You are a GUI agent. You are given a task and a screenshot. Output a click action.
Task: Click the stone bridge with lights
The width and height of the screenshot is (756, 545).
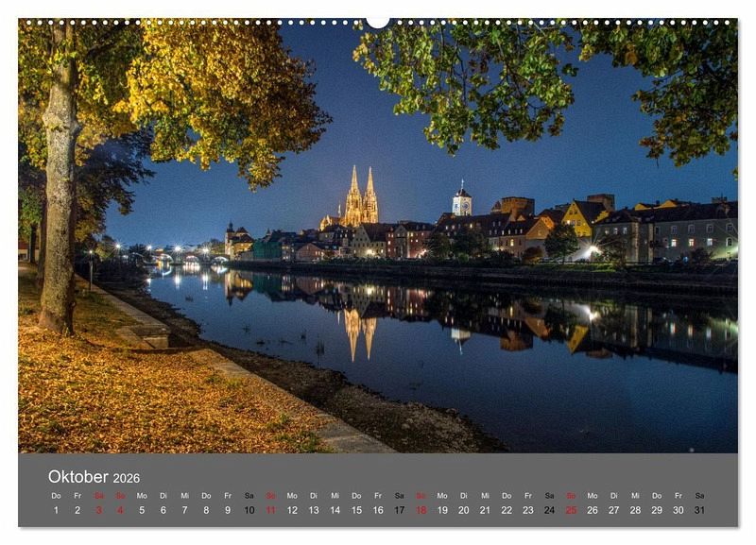click(185, 259)
